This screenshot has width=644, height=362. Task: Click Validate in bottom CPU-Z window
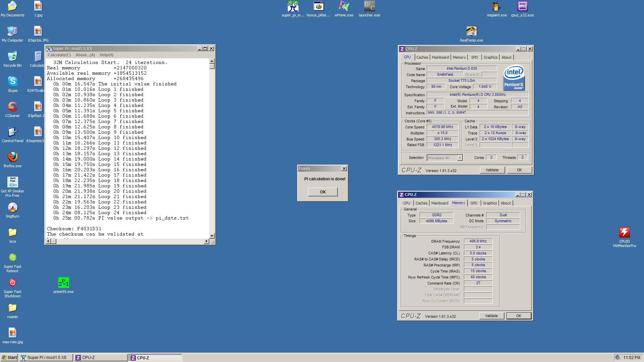coord(491,316)
